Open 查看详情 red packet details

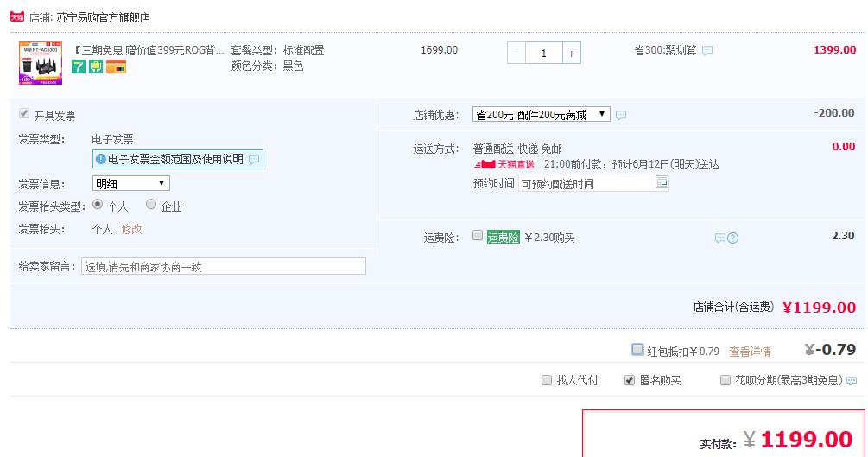click(750, 352)
